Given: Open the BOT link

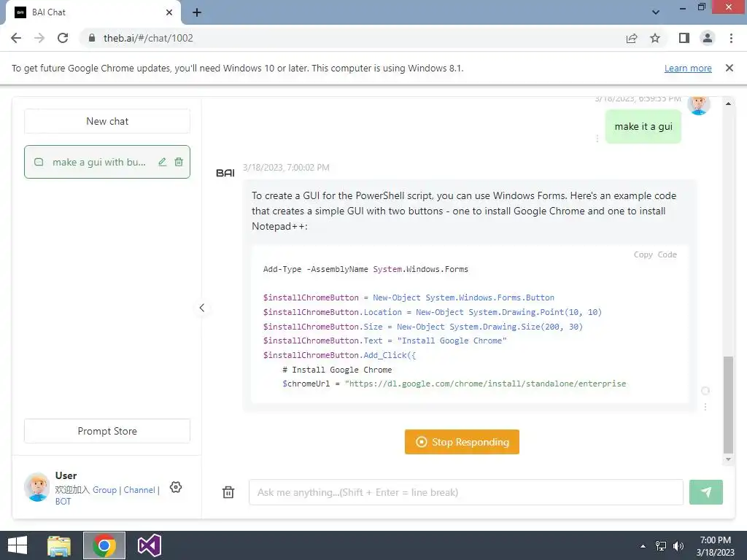Looking at the screenshot, I should click(63, 502).
